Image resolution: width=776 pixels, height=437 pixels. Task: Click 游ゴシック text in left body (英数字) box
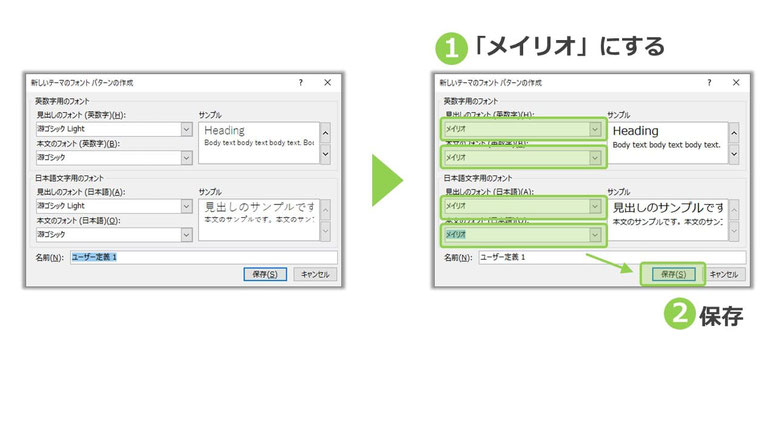[51, 158]
